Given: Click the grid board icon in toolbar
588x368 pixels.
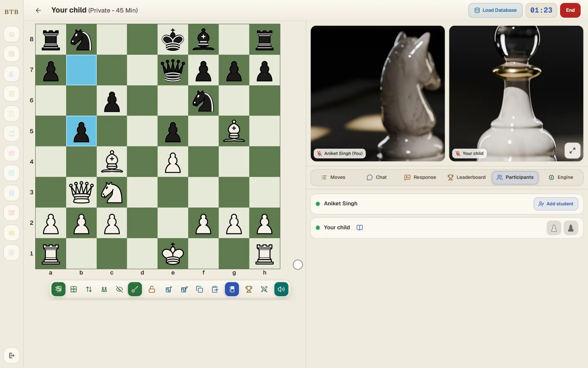Looking at the screenshot, I should (x=73, y=289).
